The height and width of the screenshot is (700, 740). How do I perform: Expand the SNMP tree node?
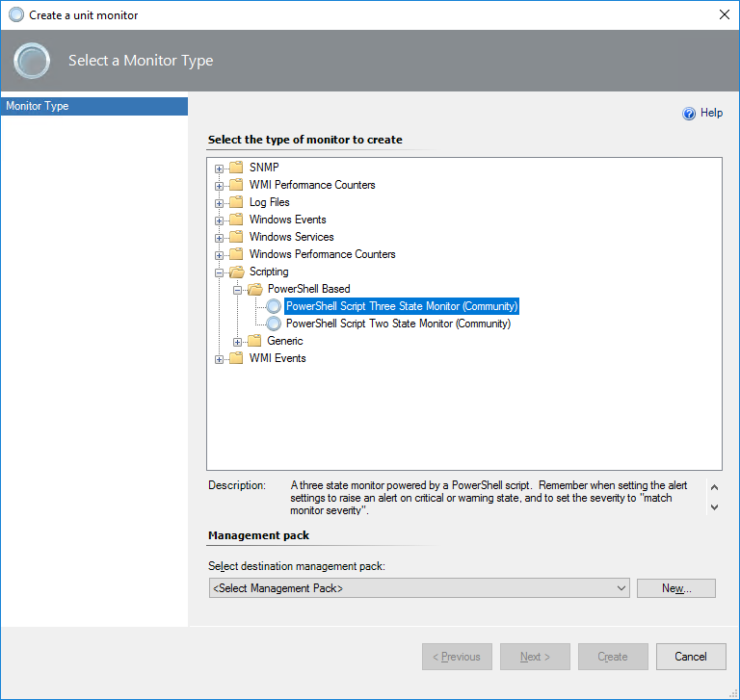pyautogui.click(x=219, y=169)
